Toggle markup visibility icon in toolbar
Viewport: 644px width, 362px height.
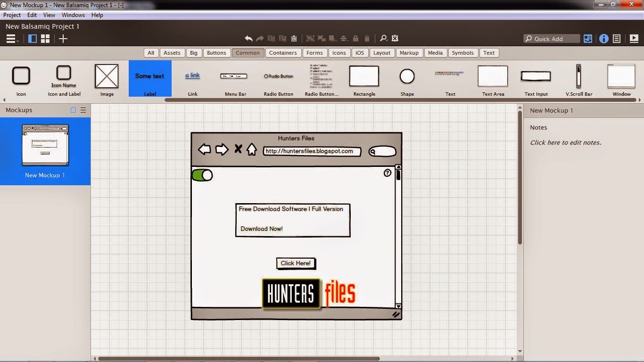click(395, 39)
